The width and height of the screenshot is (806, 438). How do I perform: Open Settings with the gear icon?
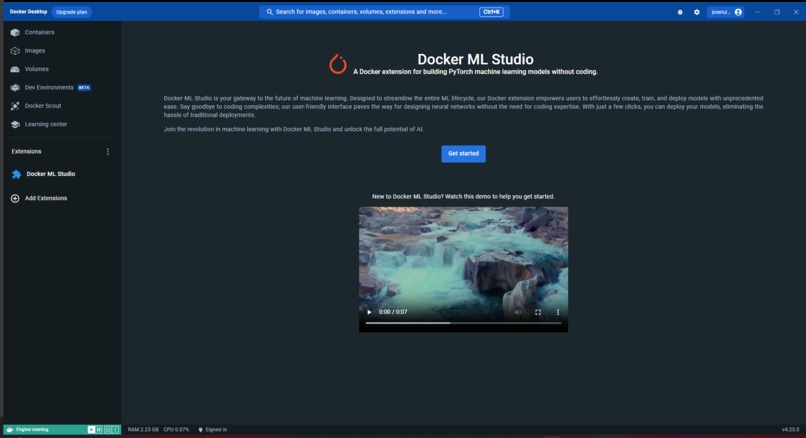point(697,12)
